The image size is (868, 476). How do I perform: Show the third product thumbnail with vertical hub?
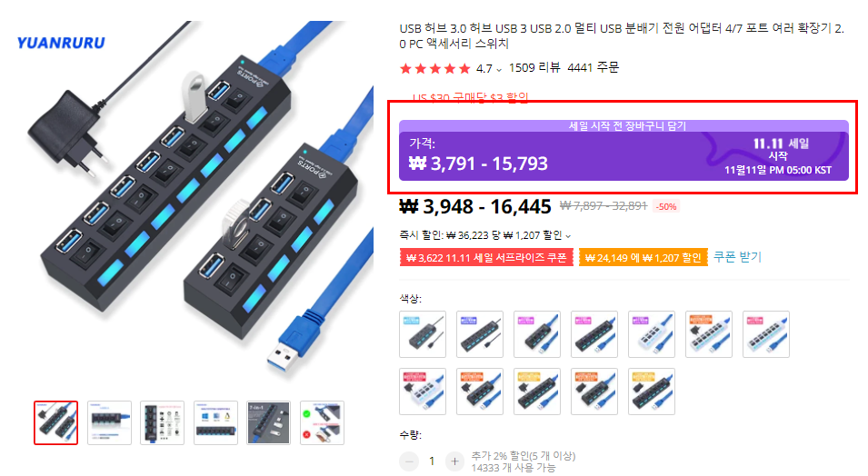[162, 423]
